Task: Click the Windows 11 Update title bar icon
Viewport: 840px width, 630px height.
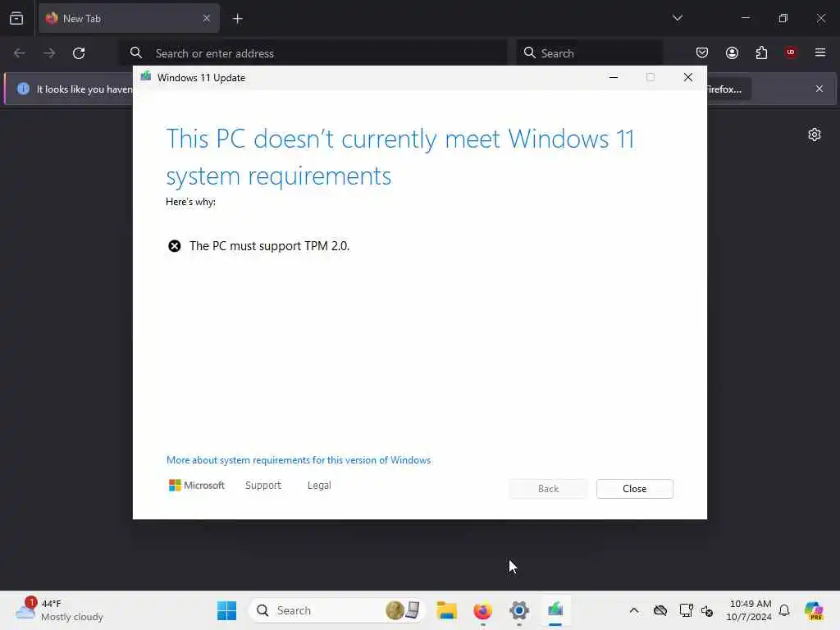Action: pos(146,77)
